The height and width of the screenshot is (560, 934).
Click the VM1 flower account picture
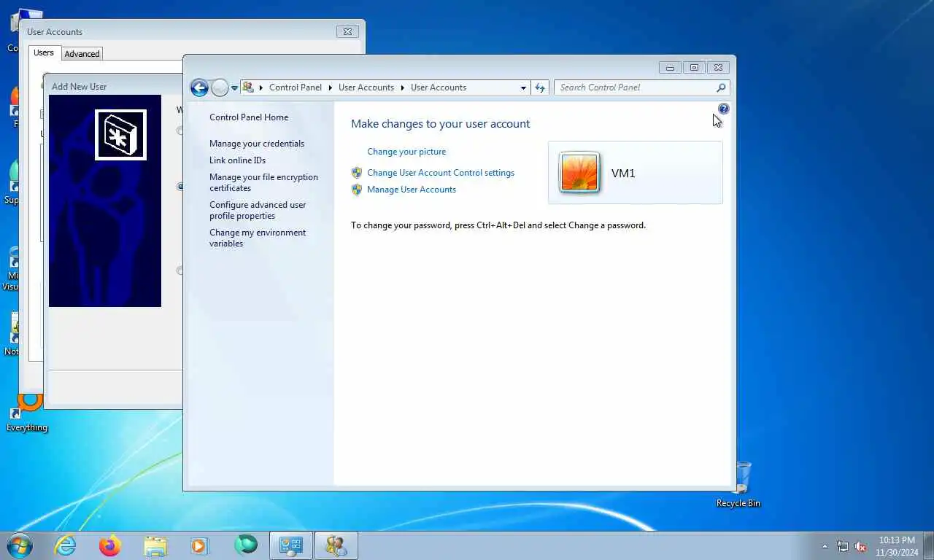[579, 173]
